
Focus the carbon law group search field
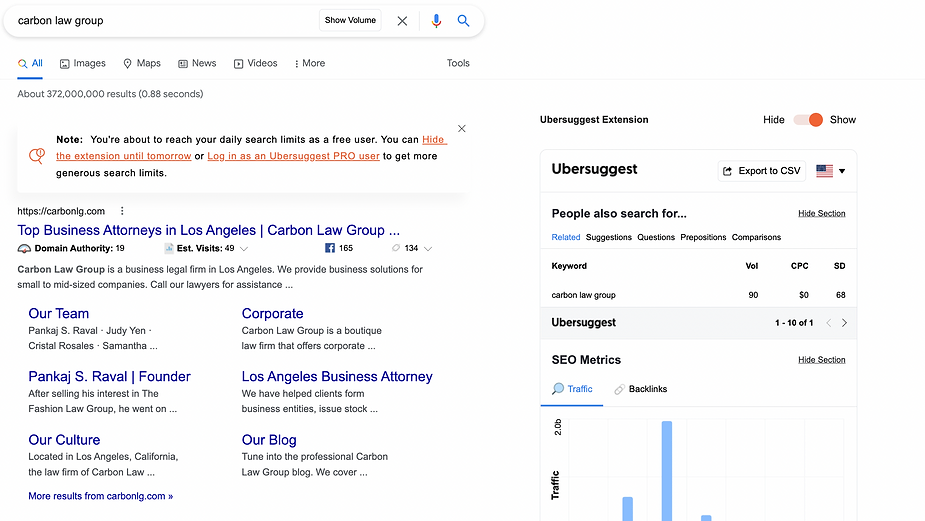point(165,21)
